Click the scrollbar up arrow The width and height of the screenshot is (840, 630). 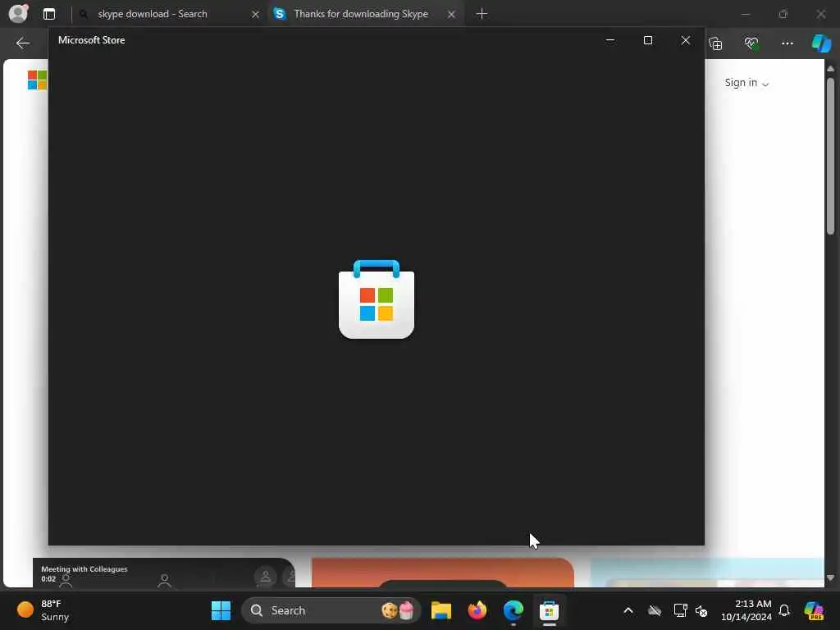830,69
